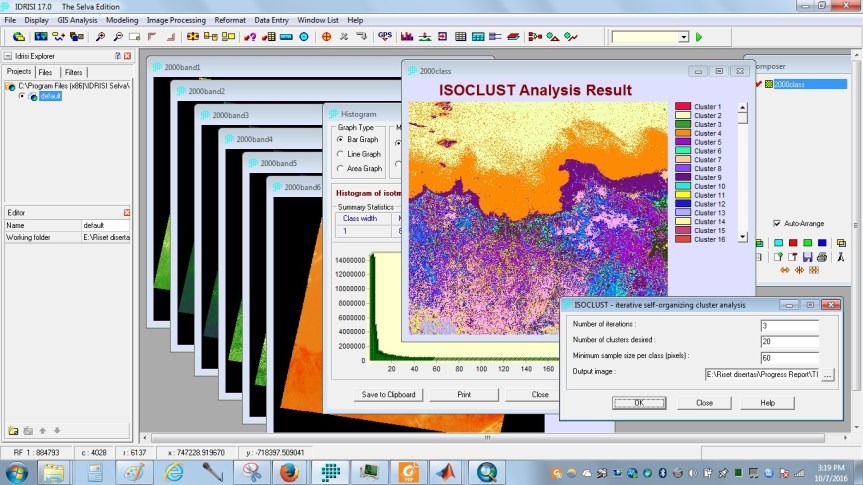Viewport: 863px width, 485px height.
Task: Select the Area Graph radio button
Action: coord(340,168)
